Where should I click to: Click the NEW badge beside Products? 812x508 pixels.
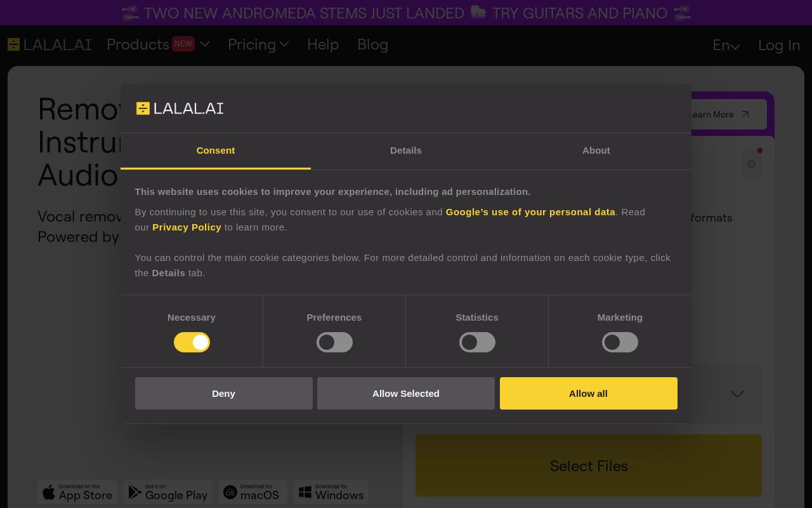coord(183,44)
